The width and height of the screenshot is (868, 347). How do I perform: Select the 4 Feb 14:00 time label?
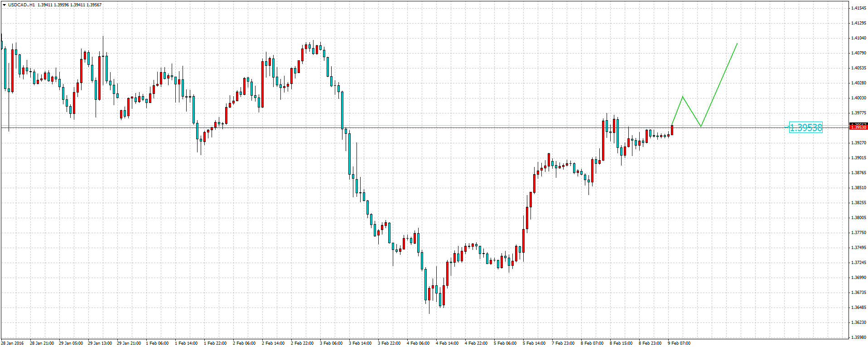pyautogui.click(x=447, y=343)
